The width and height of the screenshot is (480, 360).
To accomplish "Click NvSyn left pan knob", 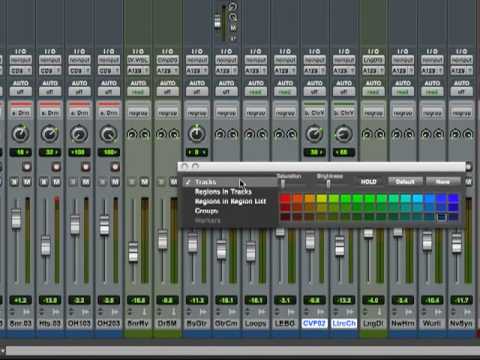I will [x=455, y=134].
